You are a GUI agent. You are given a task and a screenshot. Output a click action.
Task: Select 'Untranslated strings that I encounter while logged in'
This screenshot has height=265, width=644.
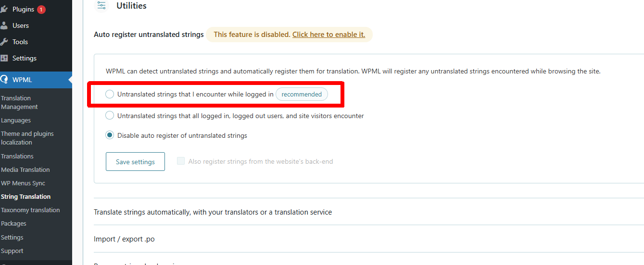[110, 94]
